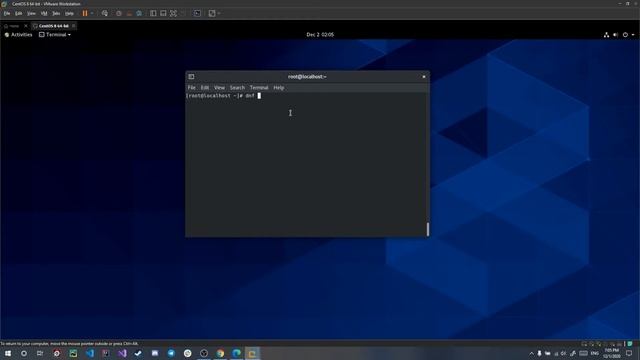The width and height of the screenshot is (640, 360).
Task: Click the GNOME volume icon
Action: pyautogui.click(x=616, y=35)
